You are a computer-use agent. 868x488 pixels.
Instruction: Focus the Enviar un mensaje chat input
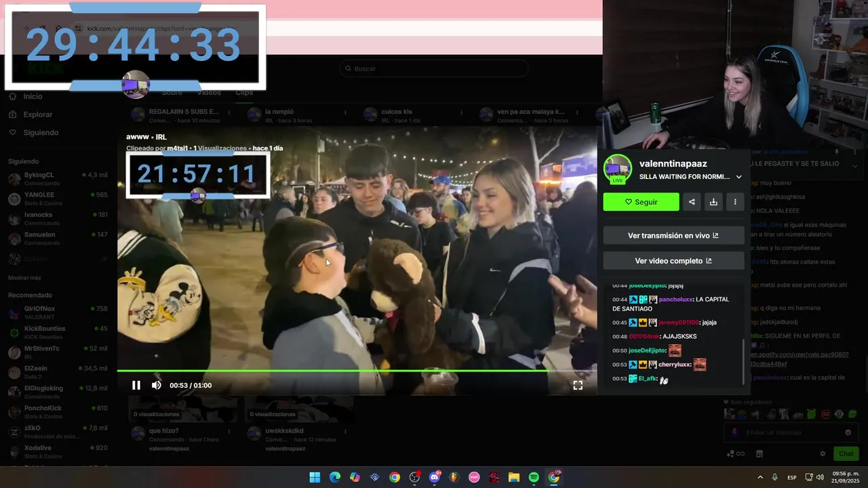[x=790, y=432]
